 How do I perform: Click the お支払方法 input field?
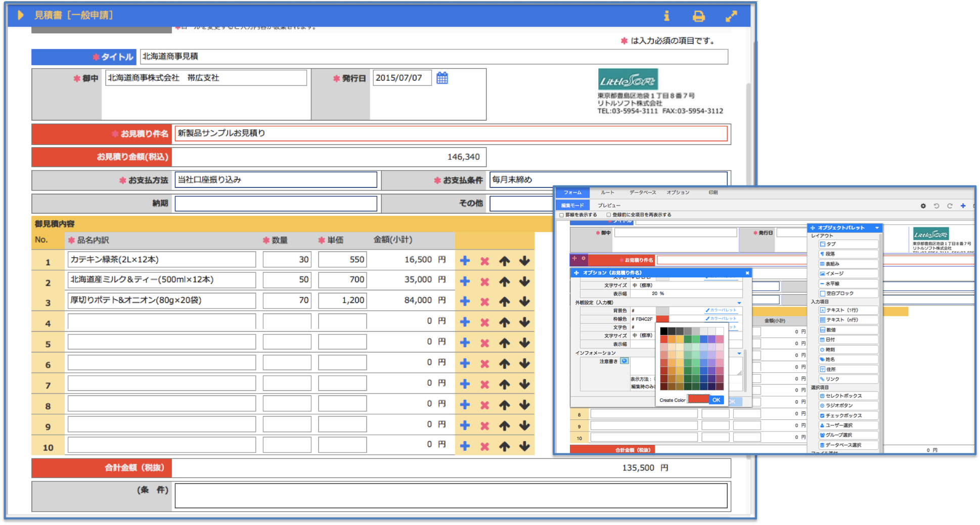276,180
